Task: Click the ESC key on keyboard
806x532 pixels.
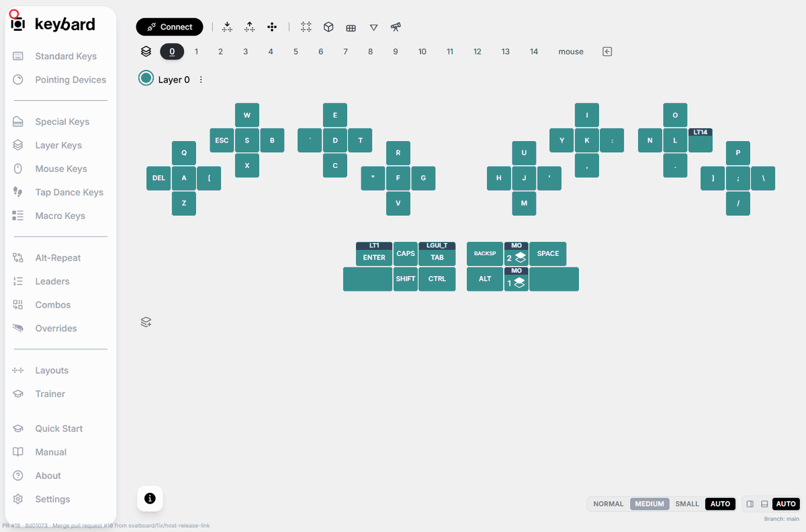Action: (x=222, y=140)
